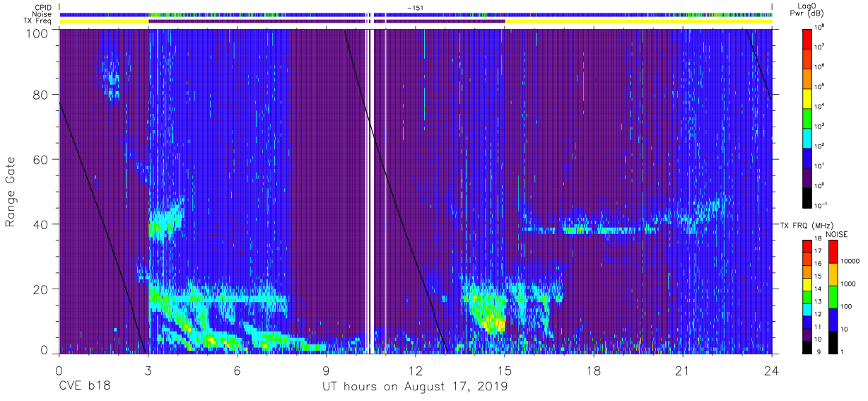This screenshot has width=868, height=401.
Task: Click the 'Range Gate' y-axis label
Action: tap(11, 192)
